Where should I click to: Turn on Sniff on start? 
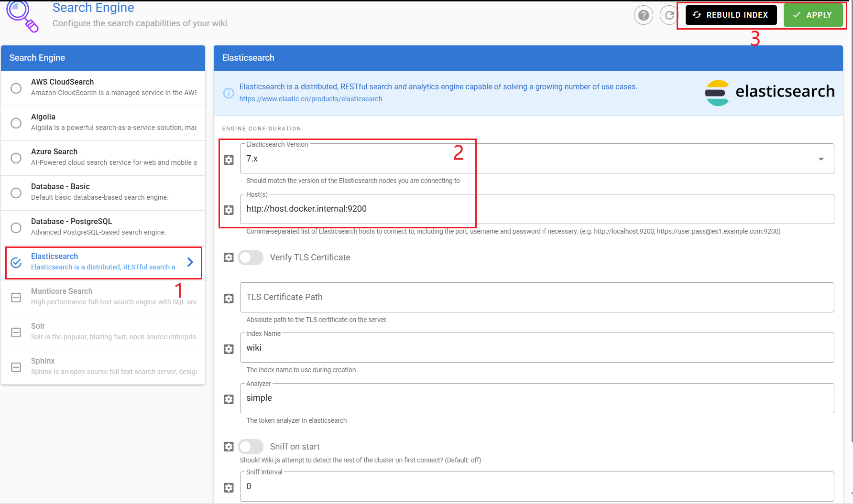pyautogui.click(x=250, y=446)
